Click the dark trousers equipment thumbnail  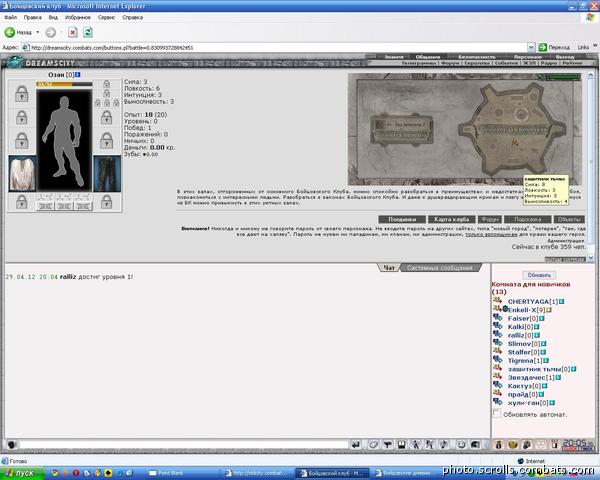(107, 173)
